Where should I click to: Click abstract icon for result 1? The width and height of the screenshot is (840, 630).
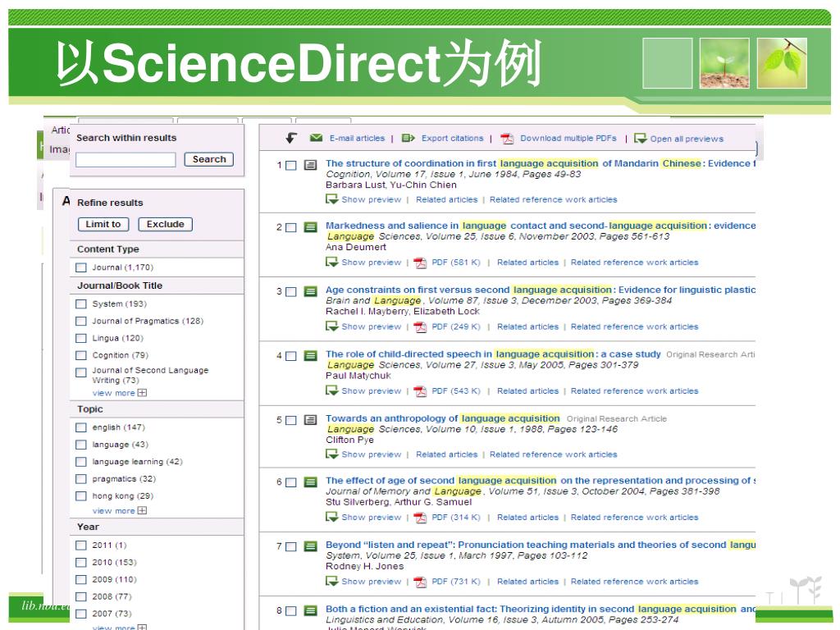(311, 165)
